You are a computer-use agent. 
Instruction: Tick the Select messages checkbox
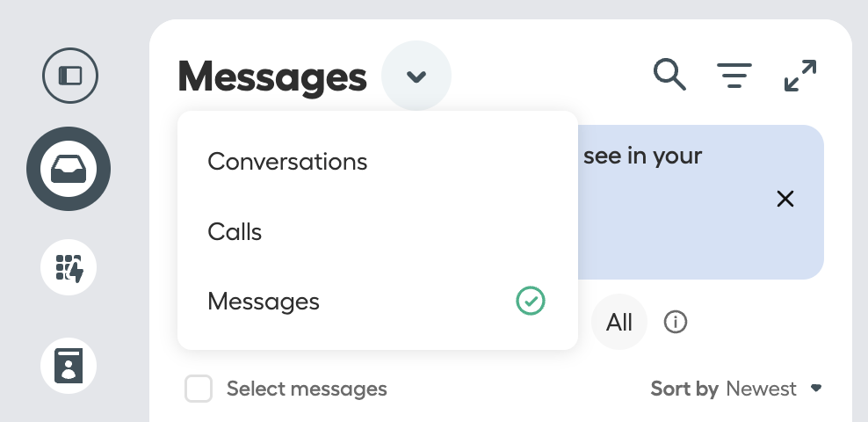point(199,389)
